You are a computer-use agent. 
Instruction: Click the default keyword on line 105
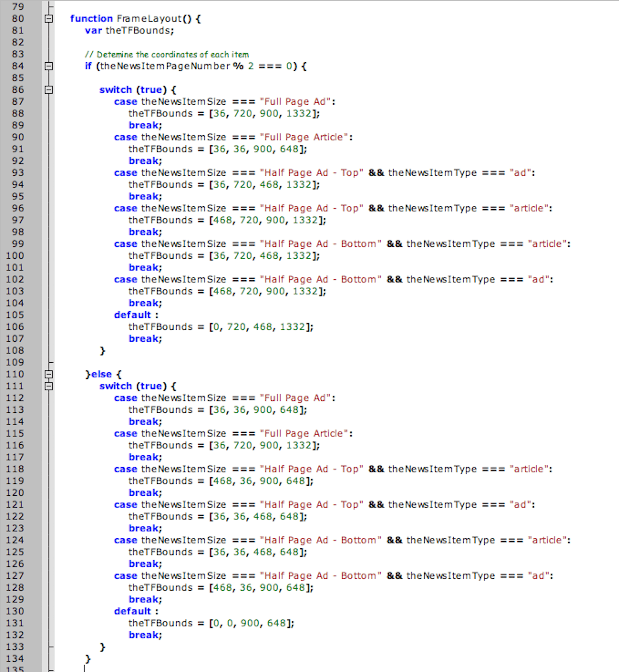pos(133,315)
